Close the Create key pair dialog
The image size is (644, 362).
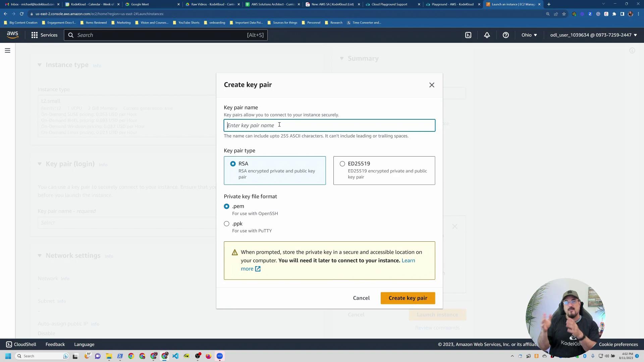point(432,85)
